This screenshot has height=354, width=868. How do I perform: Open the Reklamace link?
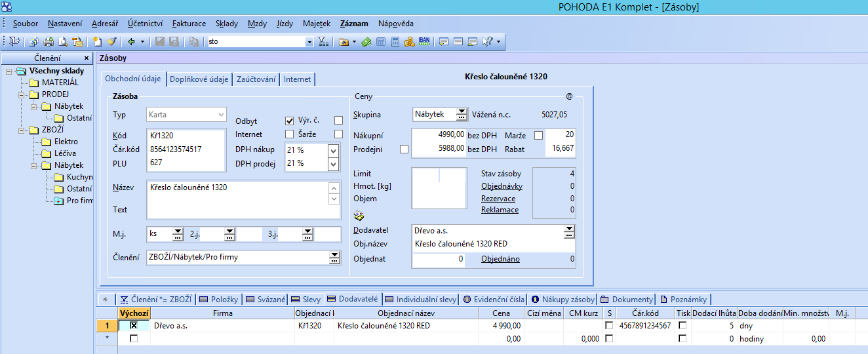pyautogui.click(x=500, y=210)
